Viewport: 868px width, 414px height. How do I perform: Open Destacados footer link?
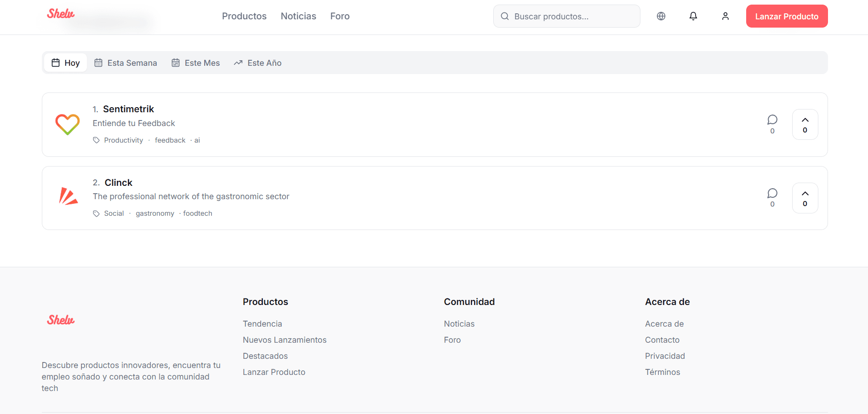tap(265, 356)
